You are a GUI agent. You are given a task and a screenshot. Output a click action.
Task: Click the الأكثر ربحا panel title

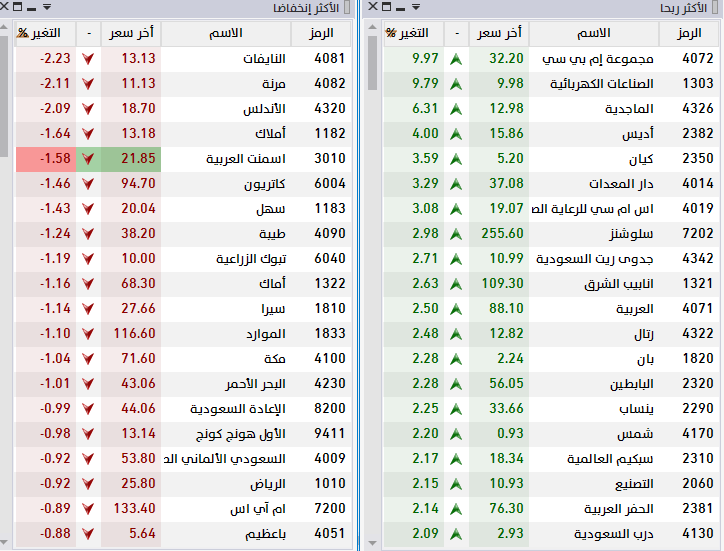tap(683, 8)
